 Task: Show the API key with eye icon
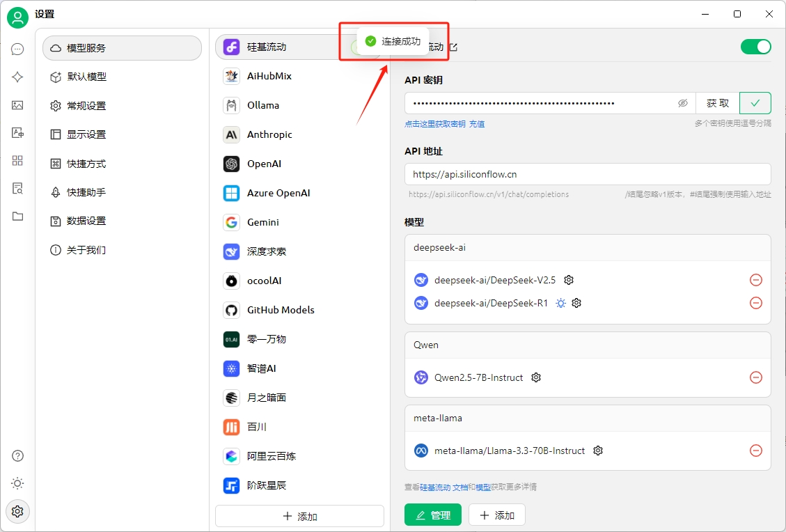[x=683, y=103]
